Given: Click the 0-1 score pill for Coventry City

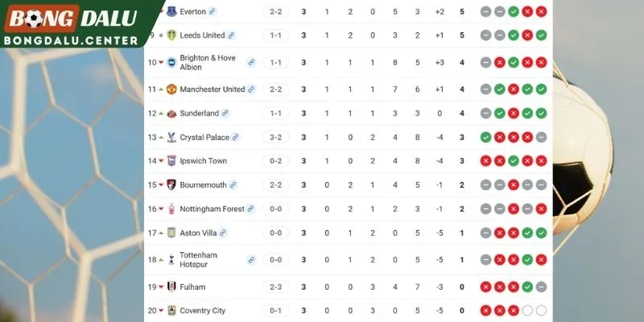Looking at the screenshot, I should point(275,311).
